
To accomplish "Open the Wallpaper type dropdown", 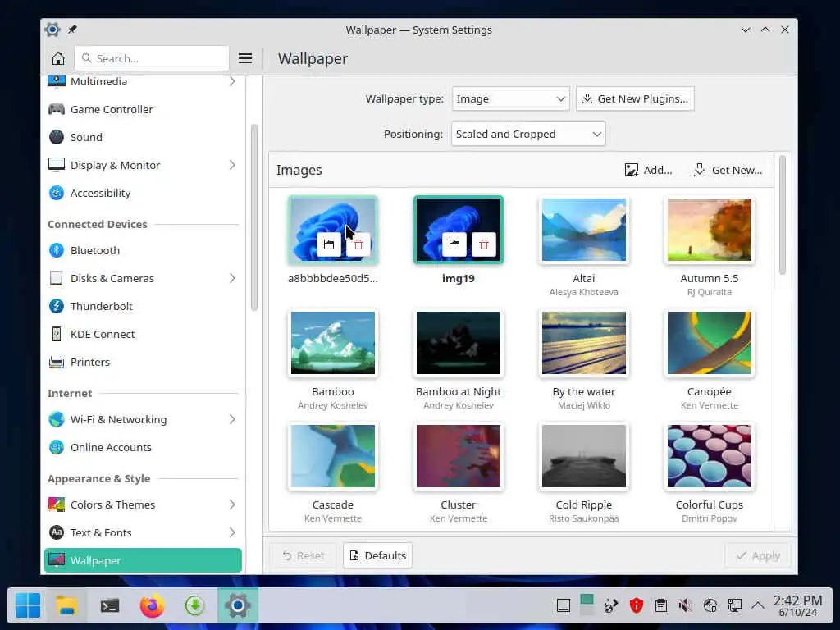I will 510,98.
